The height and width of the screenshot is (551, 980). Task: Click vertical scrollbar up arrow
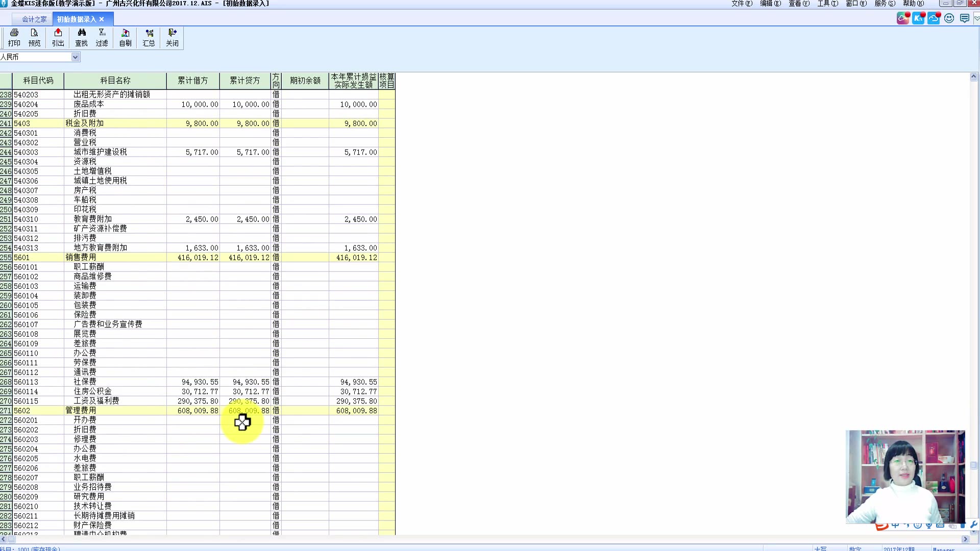click(973, 77)
